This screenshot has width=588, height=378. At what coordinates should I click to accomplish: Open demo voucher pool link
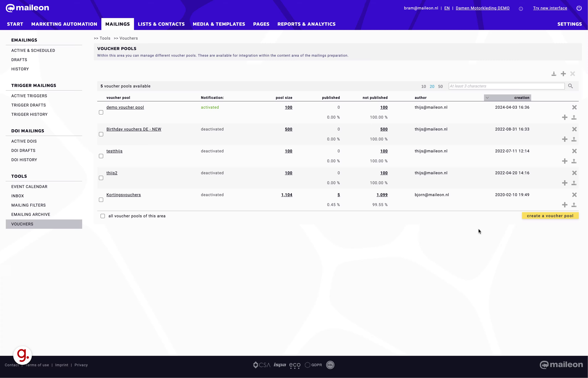[x=125, y=107]
